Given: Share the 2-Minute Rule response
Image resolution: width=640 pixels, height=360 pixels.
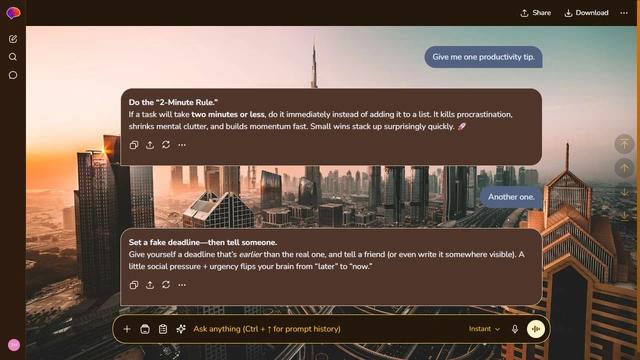Looking at the screenshot, I should tap(150, 145).
